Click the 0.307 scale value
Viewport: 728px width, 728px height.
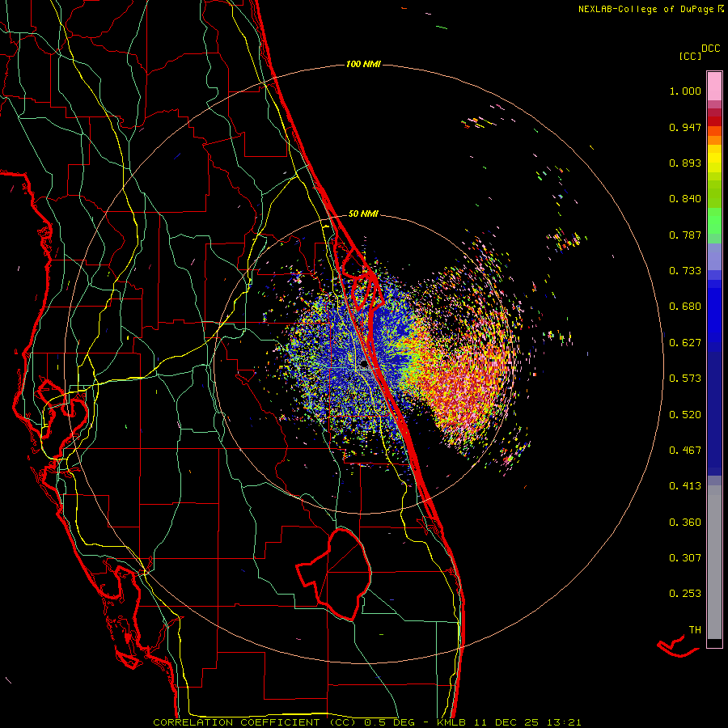pyautogui.click(x=685, y=558)
